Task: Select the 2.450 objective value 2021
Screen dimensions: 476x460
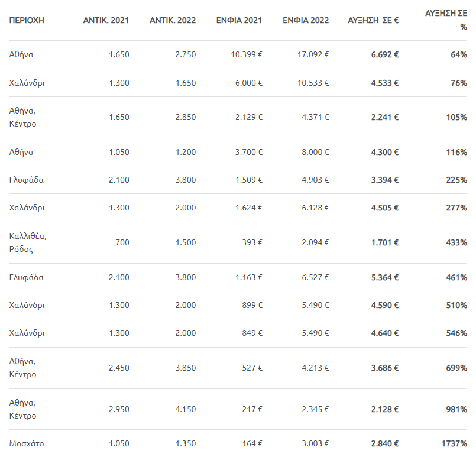Action: click(x=119, y=368)
